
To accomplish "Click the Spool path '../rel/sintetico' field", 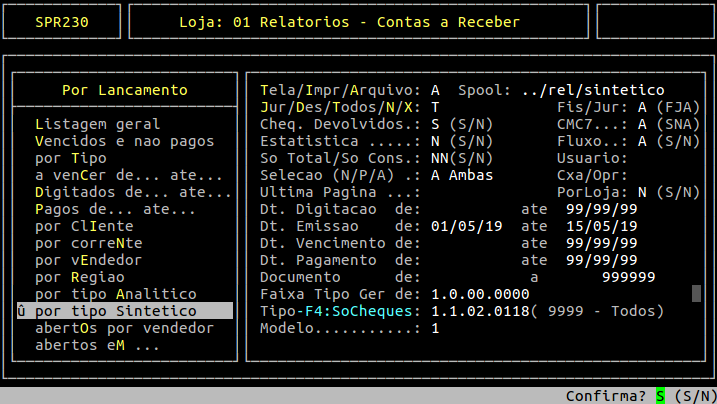I will click(x=592, y=90).
